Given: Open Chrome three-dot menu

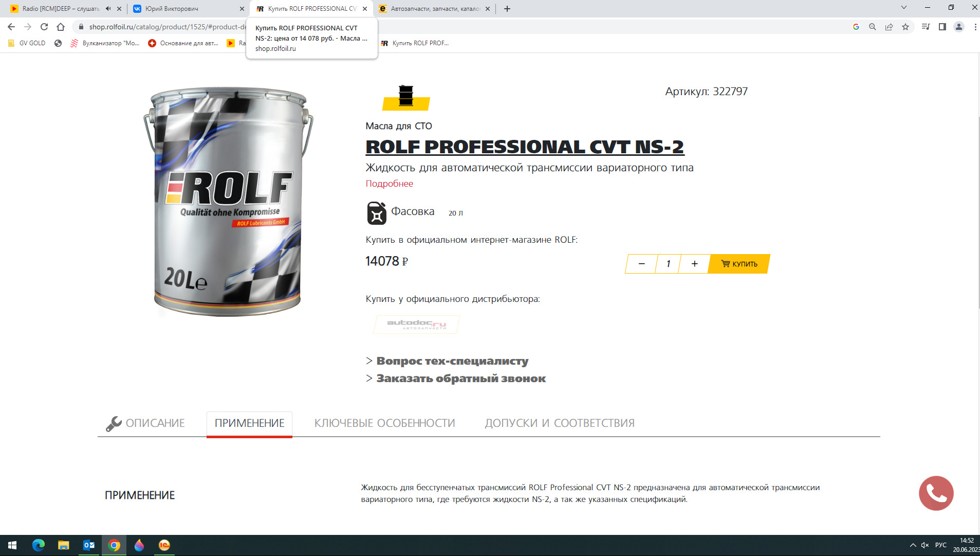Looking at the screenshot, I should pos(975,27).
